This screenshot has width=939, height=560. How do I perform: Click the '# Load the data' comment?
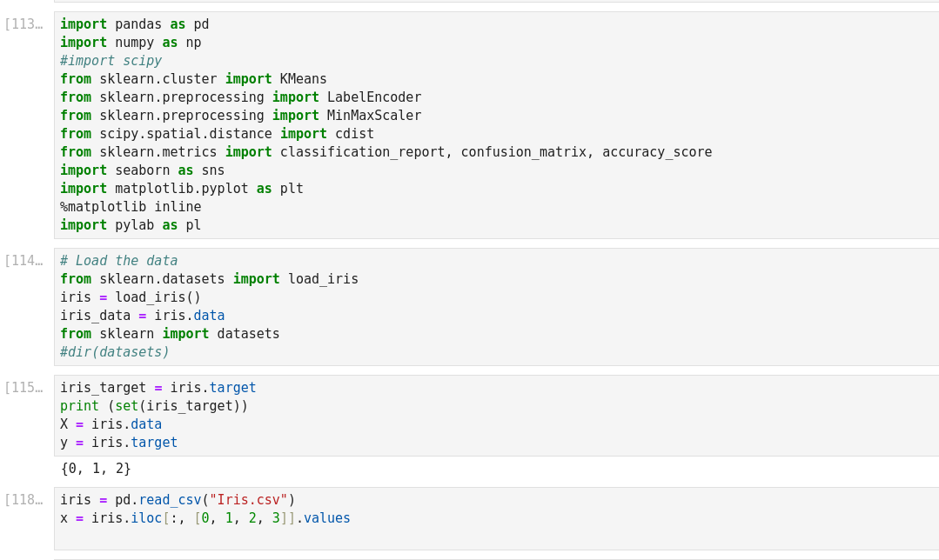pos(118,261)
